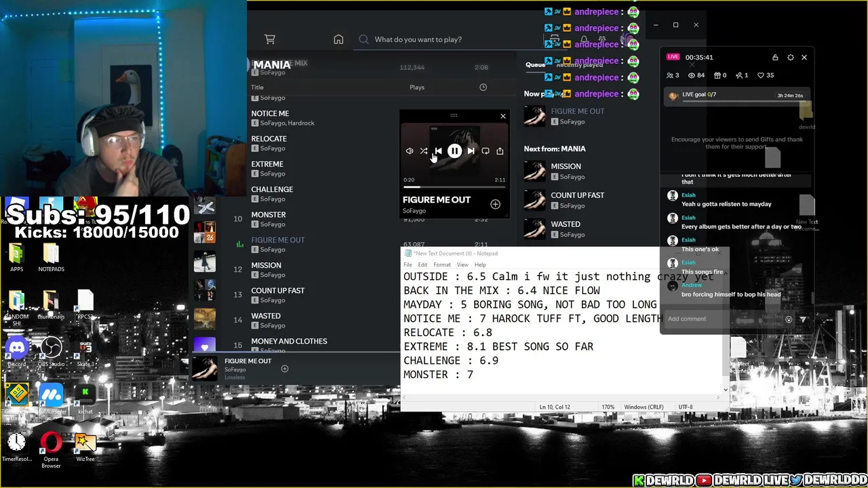This screenshot has width=868, height=488.
Task: Play the MONSTER track row
Action: point(268,215)
